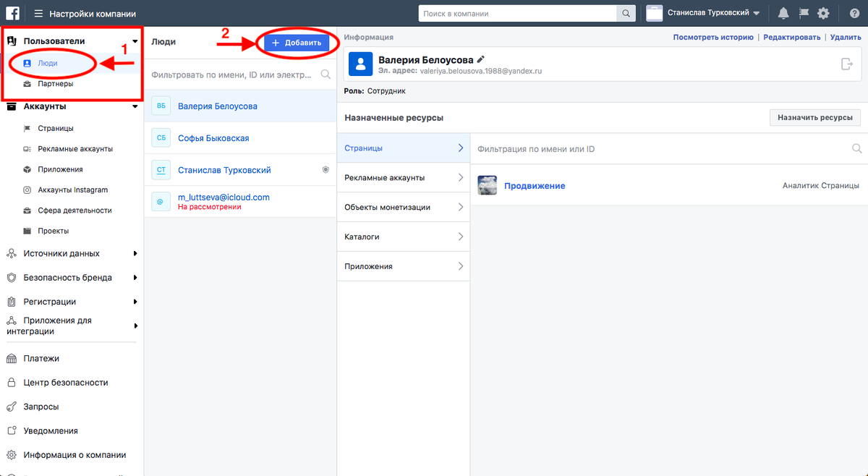Click the blue Добавить button
This screenshot has height=476, width=868.
point(297,43)
